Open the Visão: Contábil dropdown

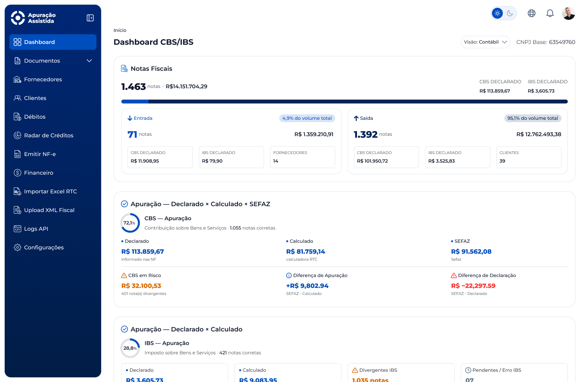point(485,42)
